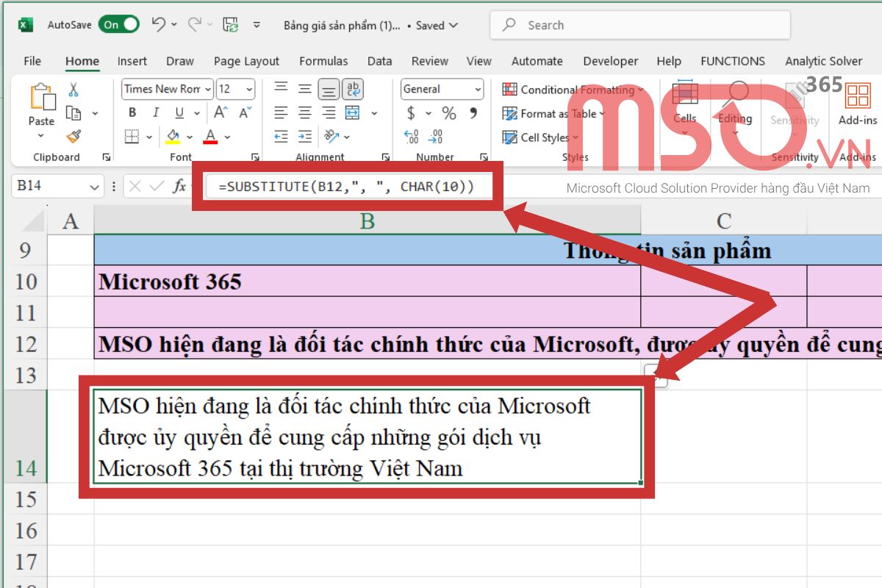Click Increase Decimal icon
Image resolution: width=882 pixels, height=588 pixels.
410,136
